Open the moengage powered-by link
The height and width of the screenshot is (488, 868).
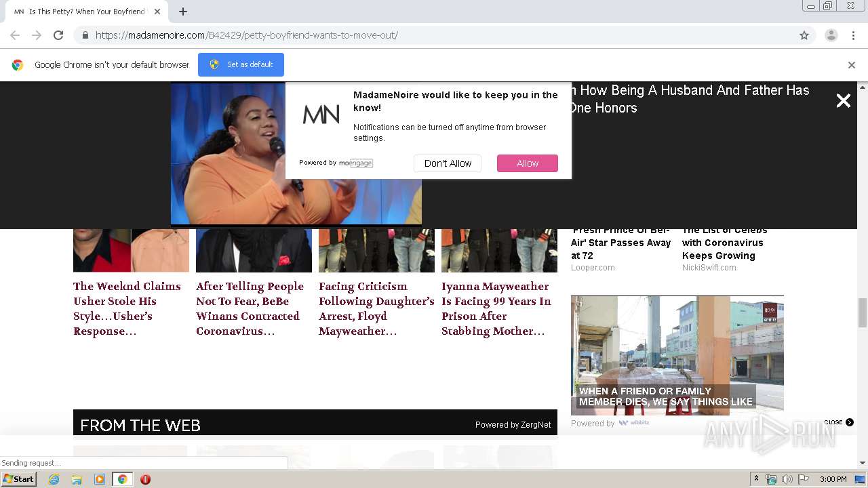point(356,163)
